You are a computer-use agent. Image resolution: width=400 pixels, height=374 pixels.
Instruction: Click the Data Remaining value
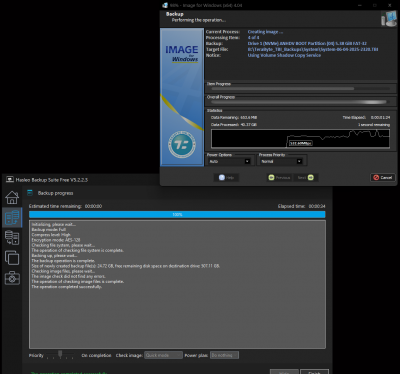pos(248,117)
